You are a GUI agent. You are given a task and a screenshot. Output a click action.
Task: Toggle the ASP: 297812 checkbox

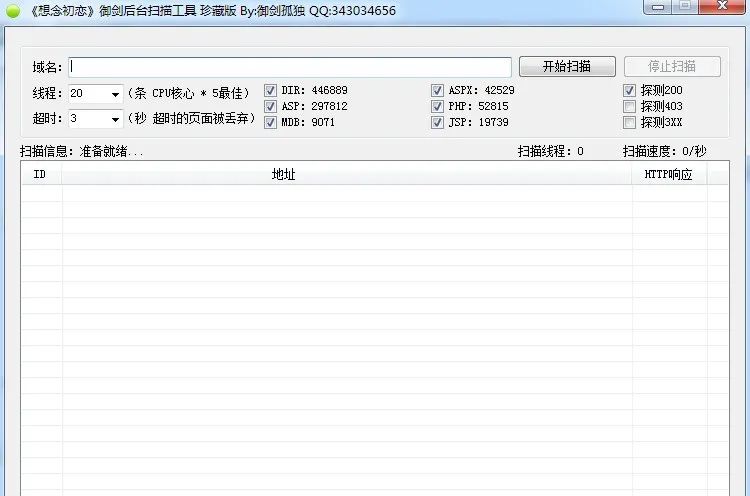point(270,106)
